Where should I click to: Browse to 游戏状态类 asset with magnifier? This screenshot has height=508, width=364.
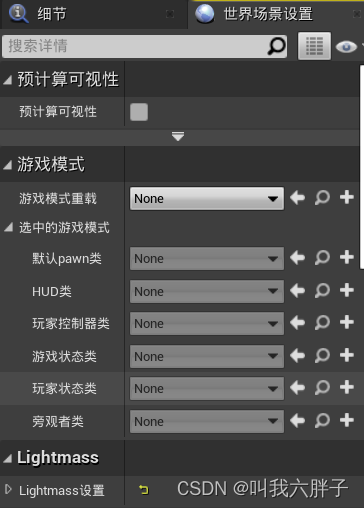(322, 356)
